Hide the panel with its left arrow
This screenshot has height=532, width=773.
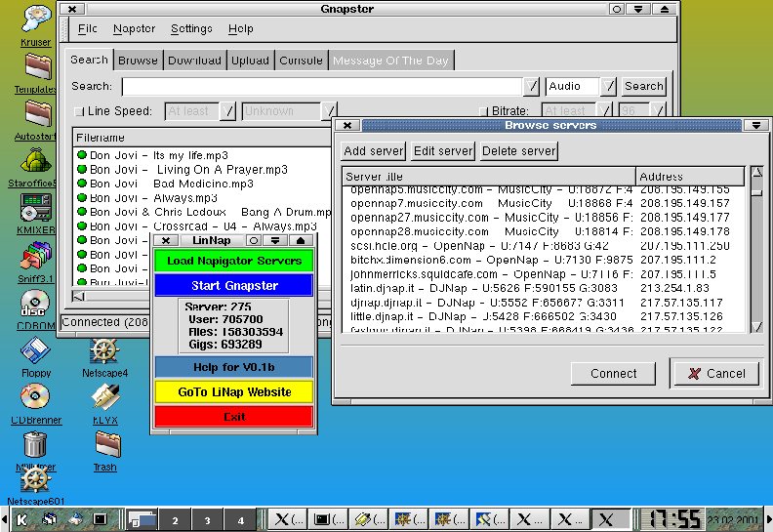4,519
